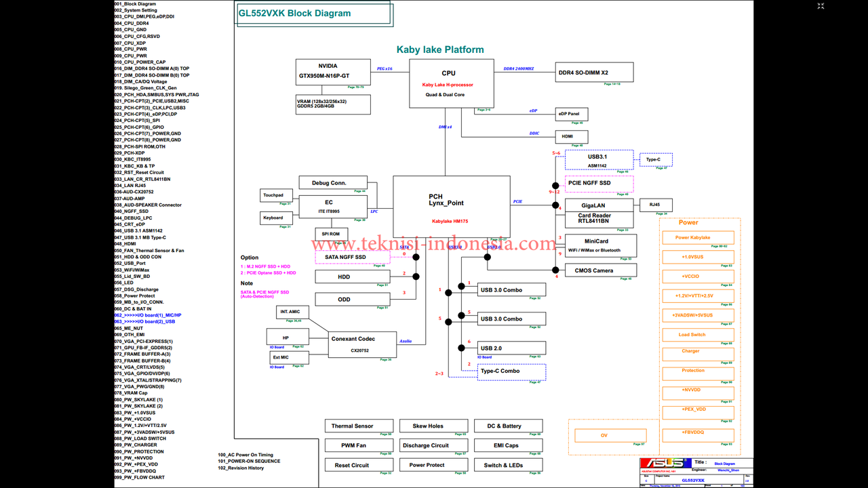Viewport: 868px width, 488px height.
Task: Click '019. Silego_Green_CLK_Gen' index line
Action: pos(145,88)
